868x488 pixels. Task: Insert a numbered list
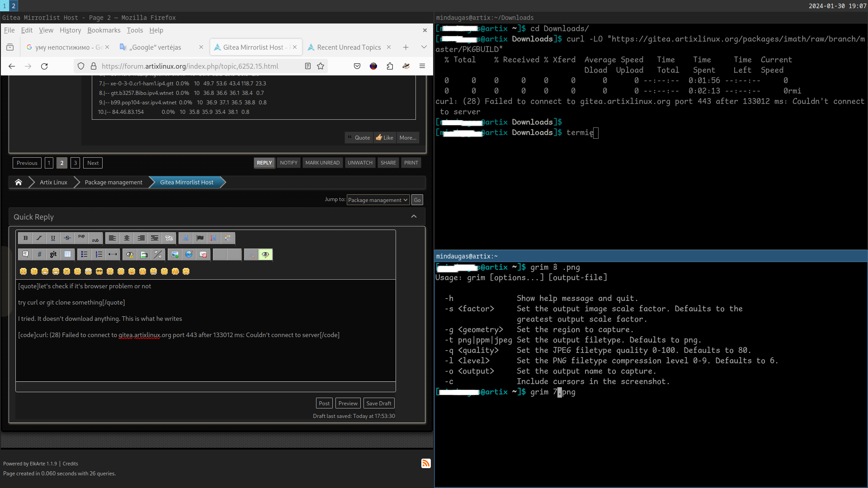pos(99,254)
